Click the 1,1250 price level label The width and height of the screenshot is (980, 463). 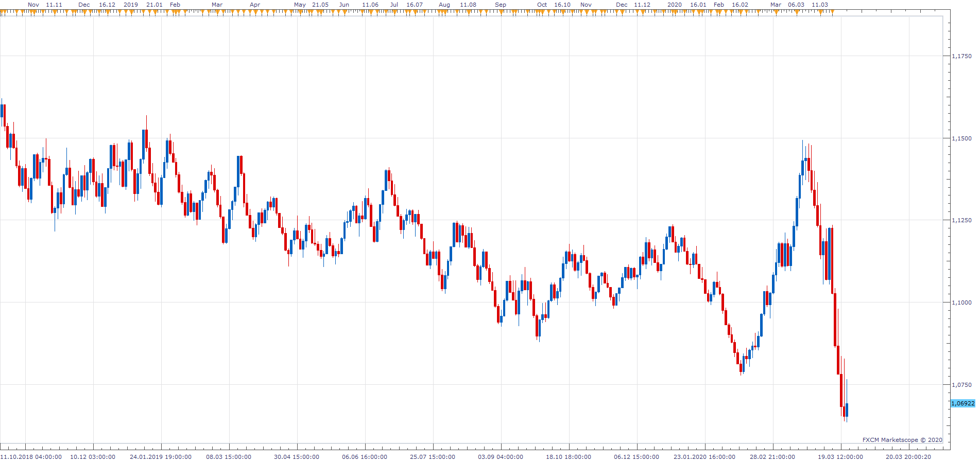point(962,220)
